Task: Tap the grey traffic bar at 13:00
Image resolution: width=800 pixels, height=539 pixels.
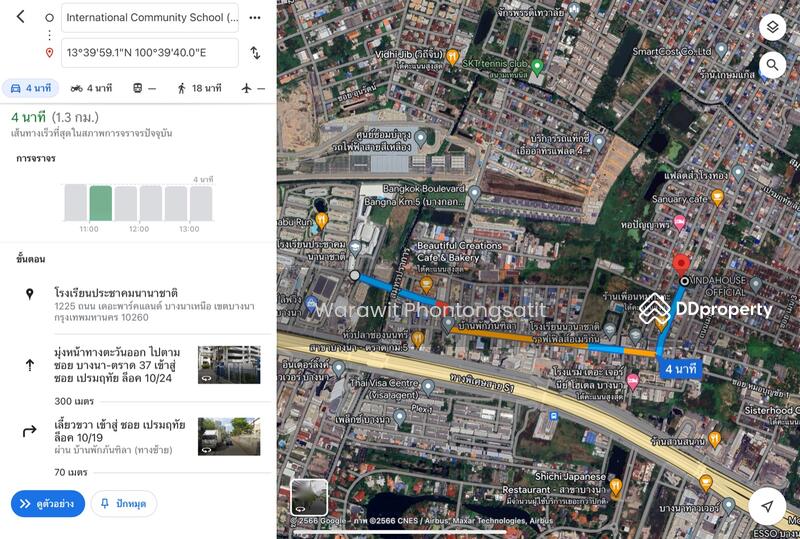Action: coord(201,203)
